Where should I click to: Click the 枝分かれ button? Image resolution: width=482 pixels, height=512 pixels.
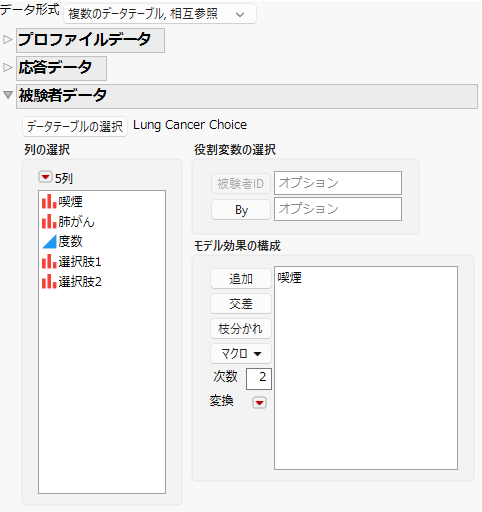[x=241, y=329]
